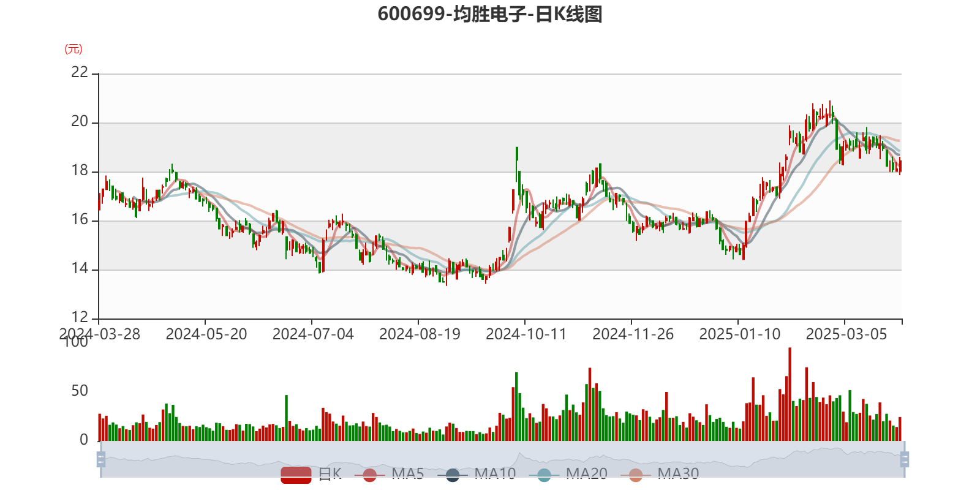980x490 pixels.
Task: Click the 22 price axis label
Action: [x=80, y=72]
